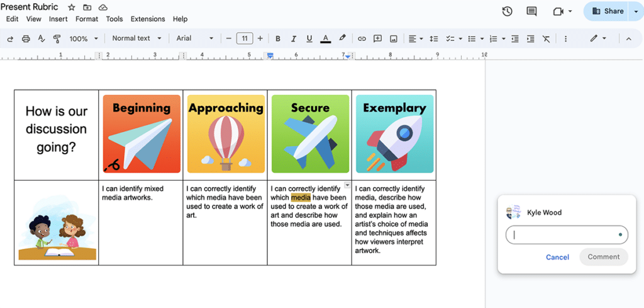
Task: Open the Format menu
Action: point(87,19)
